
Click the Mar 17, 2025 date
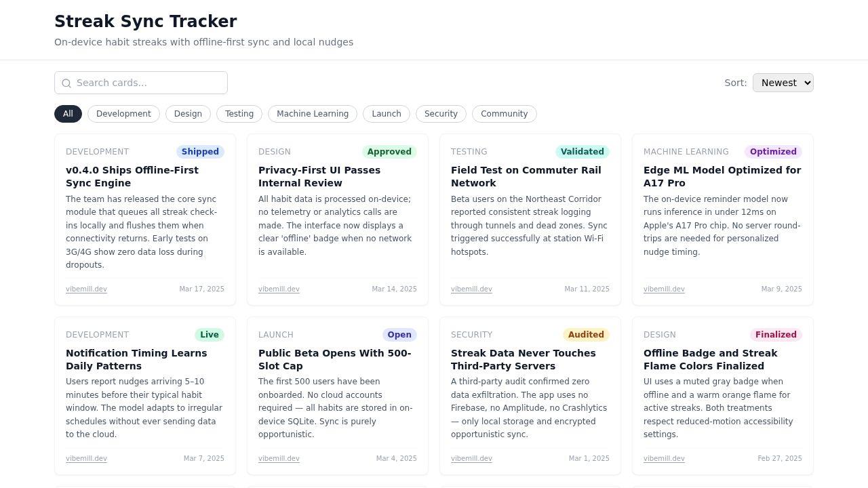201,289
